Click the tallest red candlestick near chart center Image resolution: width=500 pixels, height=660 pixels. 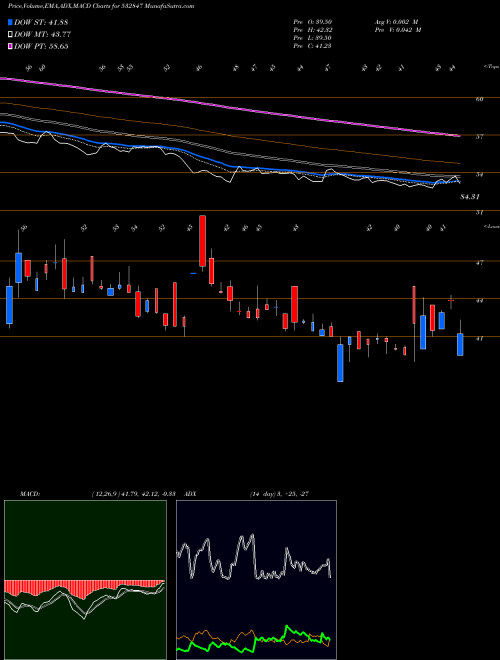click(202, 241)
